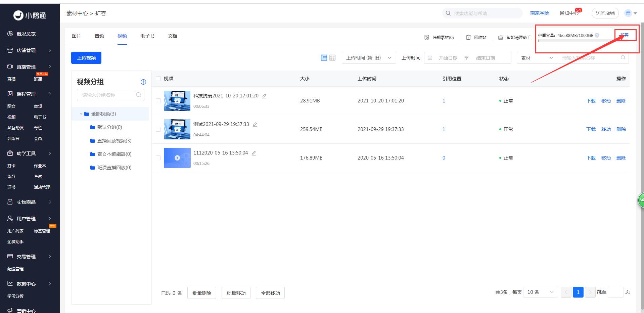Image resolution: width=644 pixels, height=313 pixels.
Task: Check the select-all checkbox in video header
Action: point(158,79)
